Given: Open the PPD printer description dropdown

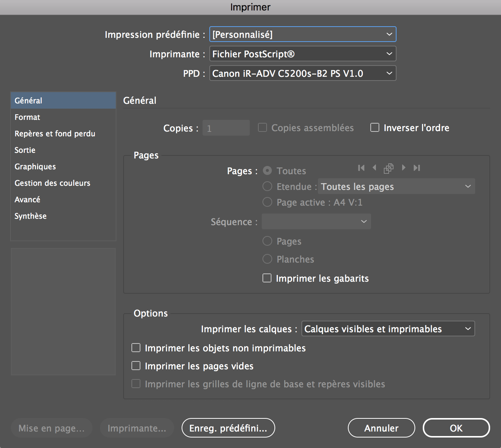Looking at the screenshot, I should 303,73.
